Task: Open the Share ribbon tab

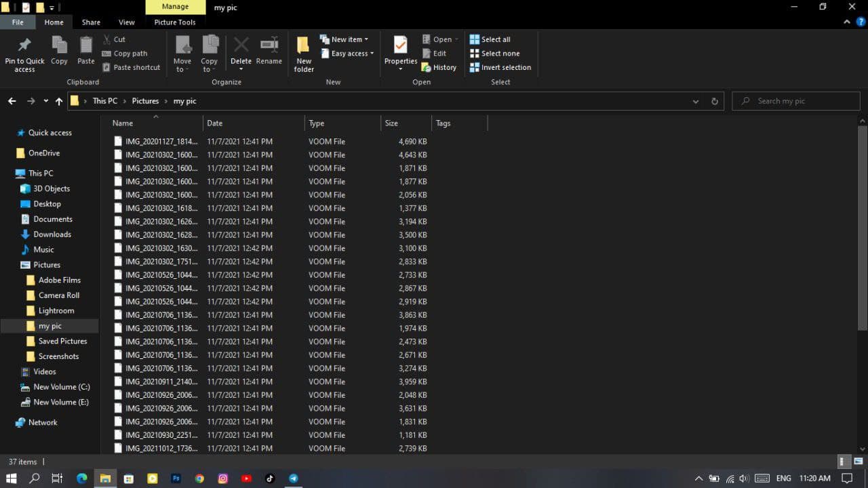Action: 91,22
